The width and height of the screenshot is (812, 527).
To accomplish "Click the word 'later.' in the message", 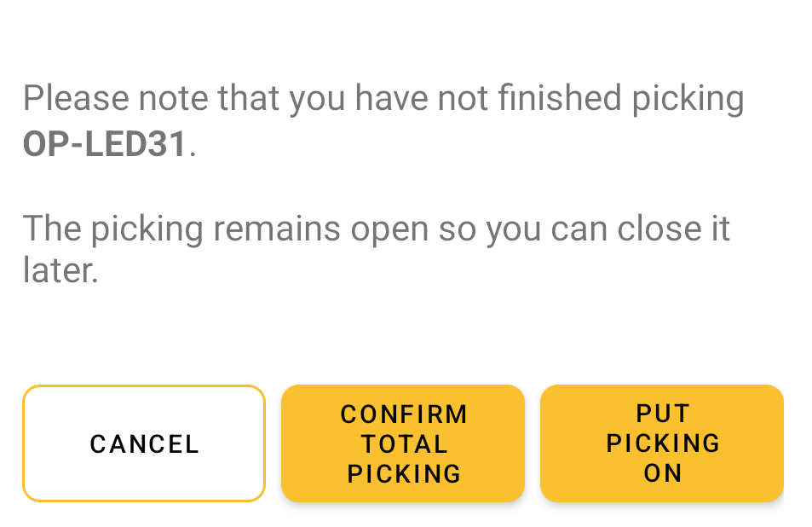I will point(60,270).
